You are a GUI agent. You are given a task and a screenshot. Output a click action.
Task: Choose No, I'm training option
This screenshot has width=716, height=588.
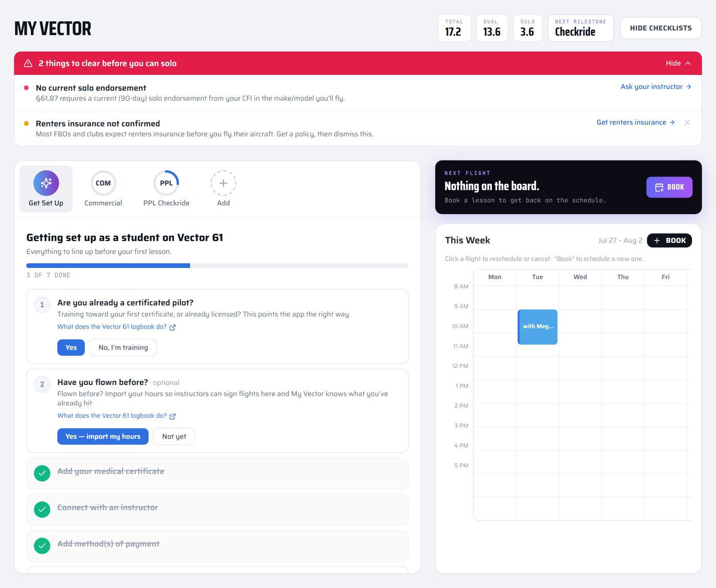pyautogui.click(x=123, y=348)
